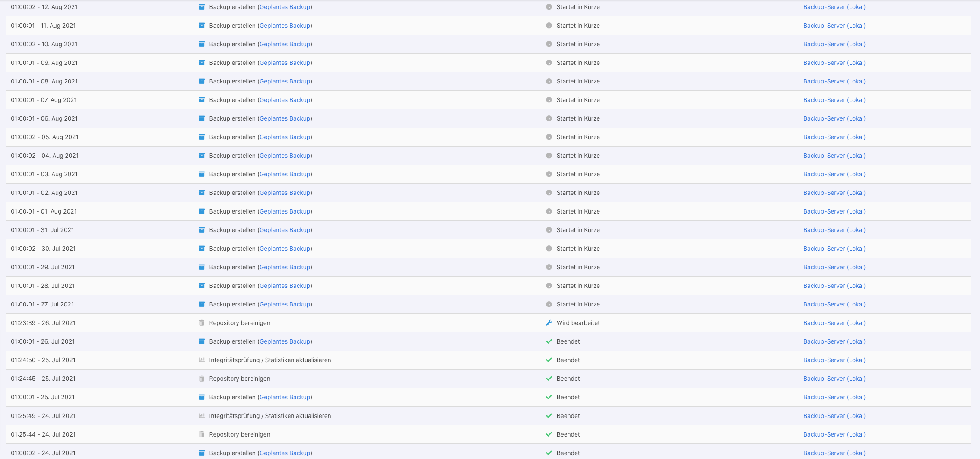The width and height of the screenshot is (980, 459).
Task: Click backup archive icon for 31. Jul 2021
Action: (x=201, y=230)
